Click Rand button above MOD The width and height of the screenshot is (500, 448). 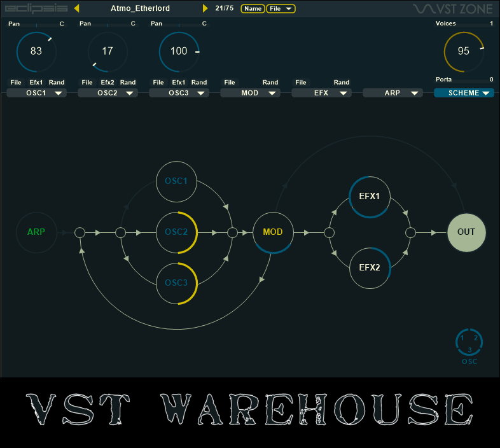pyautogui.click(x=270, y=83)
